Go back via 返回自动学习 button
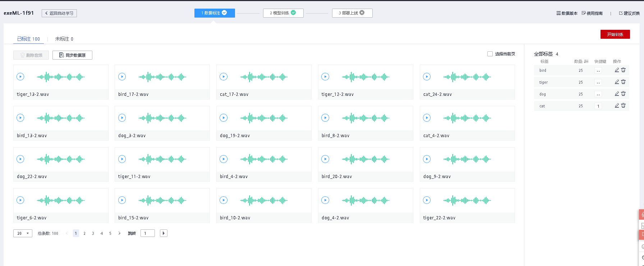644x266 pixels. [59, 13]
